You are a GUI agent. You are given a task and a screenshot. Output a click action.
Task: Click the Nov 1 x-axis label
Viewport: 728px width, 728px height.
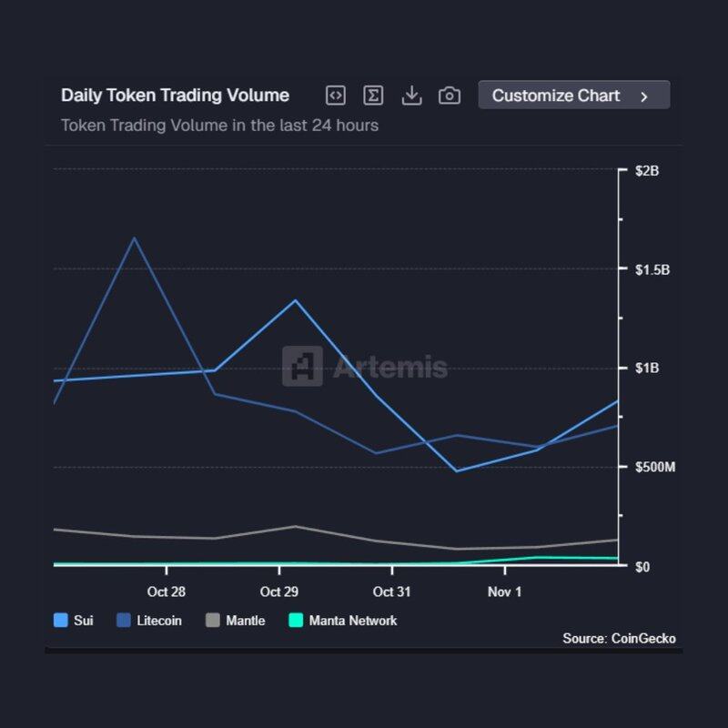pos(505,591)
